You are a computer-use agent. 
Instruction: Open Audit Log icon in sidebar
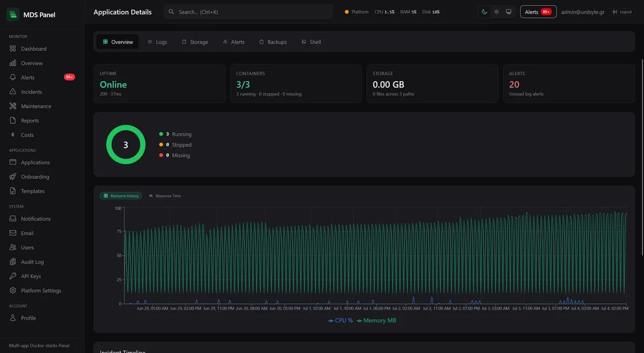13,262
